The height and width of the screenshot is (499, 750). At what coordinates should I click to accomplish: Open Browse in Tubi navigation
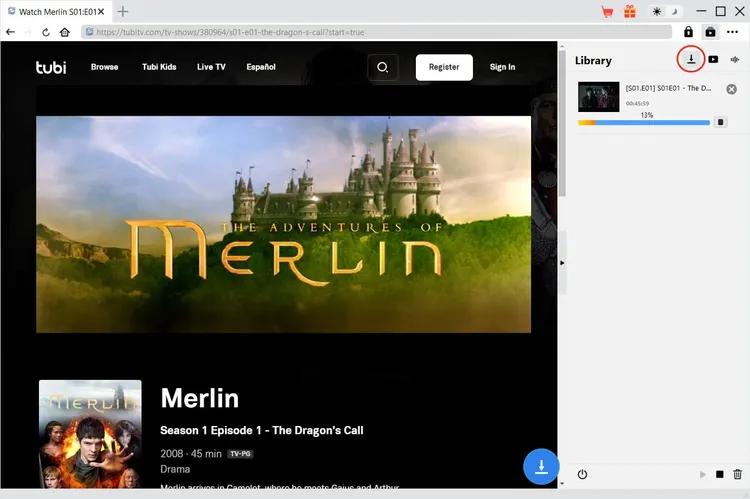coord(104,67)
